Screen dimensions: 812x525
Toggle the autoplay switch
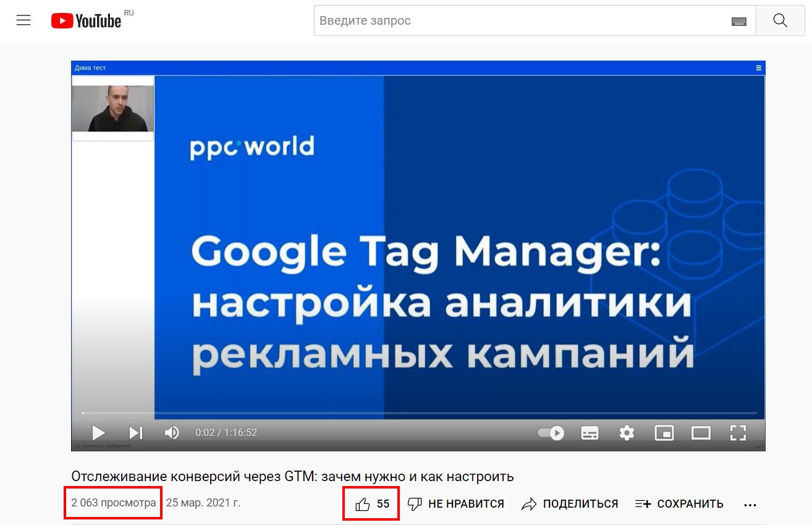pyautogui.click(x=551, y=432)
